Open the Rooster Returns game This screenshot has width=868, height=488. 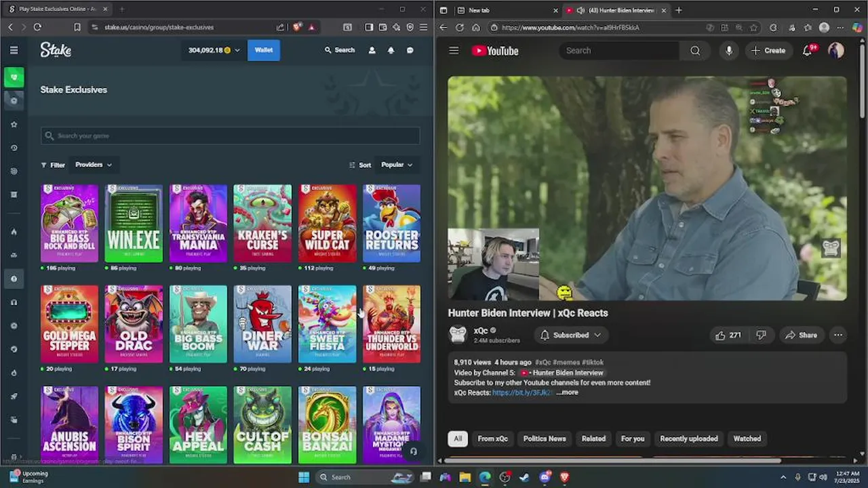[391, 223]
